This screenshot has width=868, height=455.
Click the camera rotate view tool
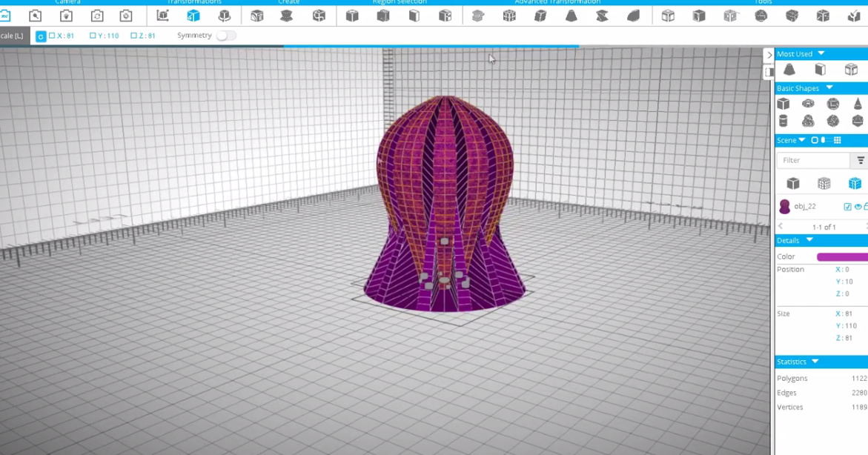coord(97,16)
